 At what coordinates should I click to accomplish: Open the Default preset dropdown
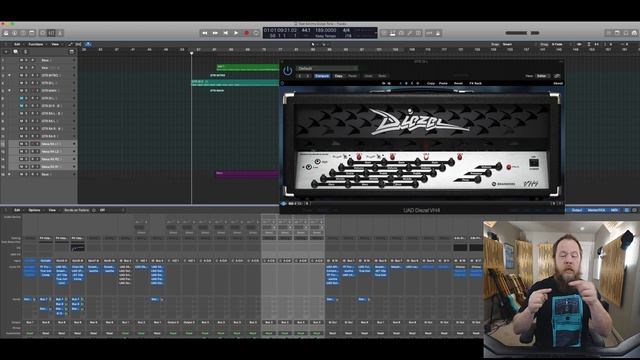(327, 68)
